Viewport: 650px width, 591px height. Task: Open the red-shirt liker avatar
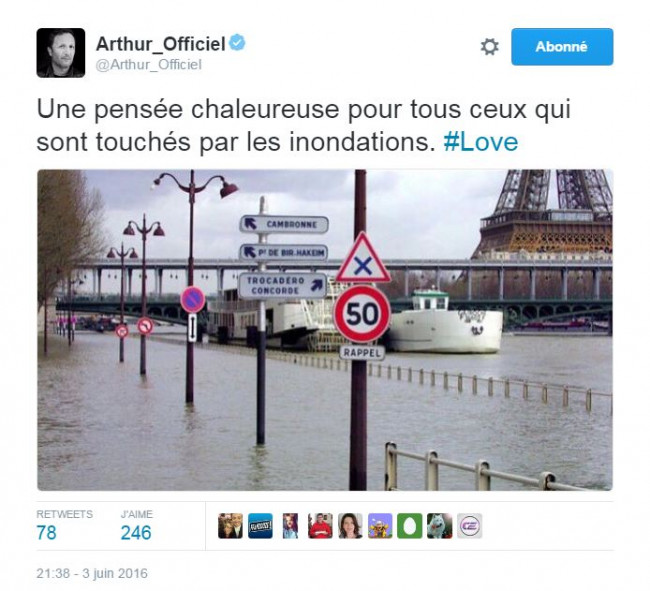[320, 526]
